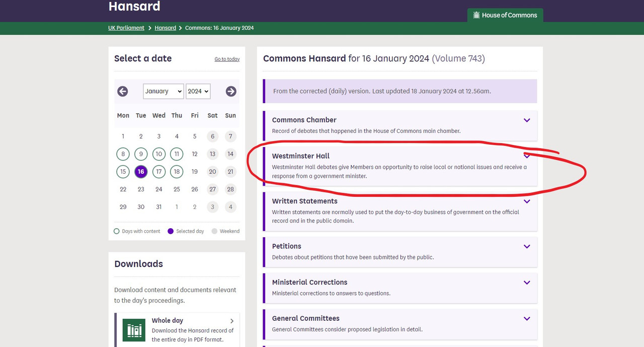Viewport: 644px width, 347px height.
Task: Open the Whole day PDF books icon
Action: [x=134, y=330]
